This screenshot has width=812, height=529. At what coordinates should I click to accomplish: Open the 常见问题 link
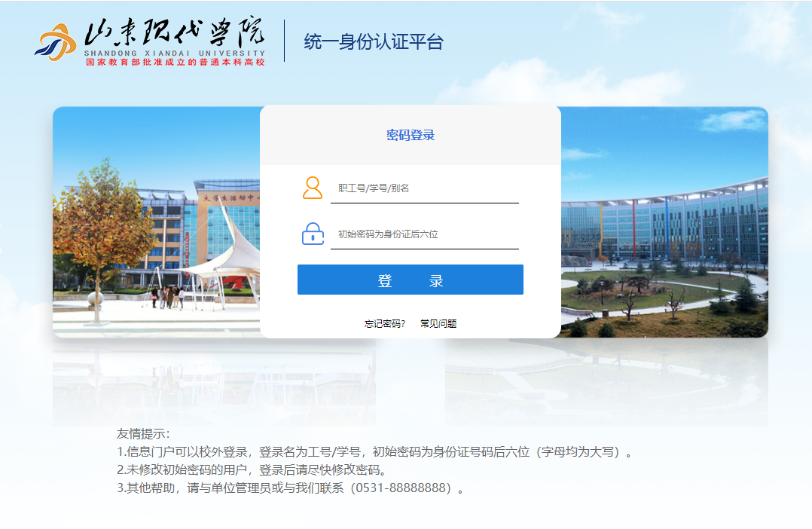[x=438, y=324]
